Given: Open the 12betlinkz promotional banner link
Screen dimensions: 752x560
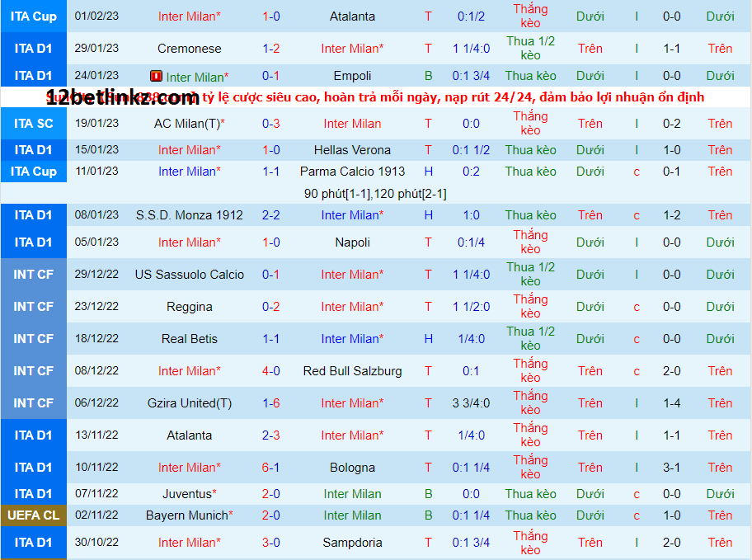Looking at the screenshot, I should click(375, 97).
